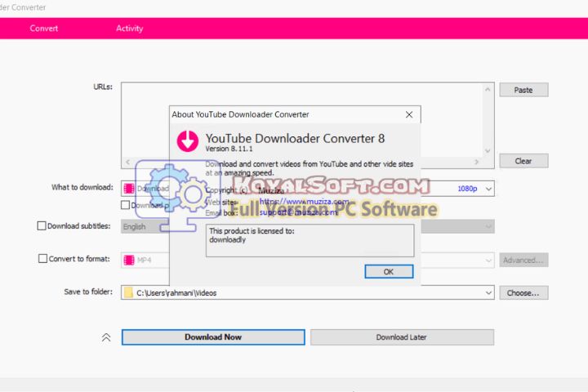588x392 pixels.
Task: Click the pink download logo in About dialog
Action: click(x=188, y=141)
